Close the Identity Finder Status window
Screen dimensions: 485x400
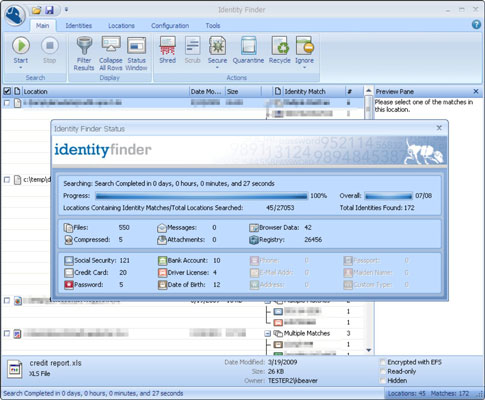pyautogui.click(x=439, y=128)
